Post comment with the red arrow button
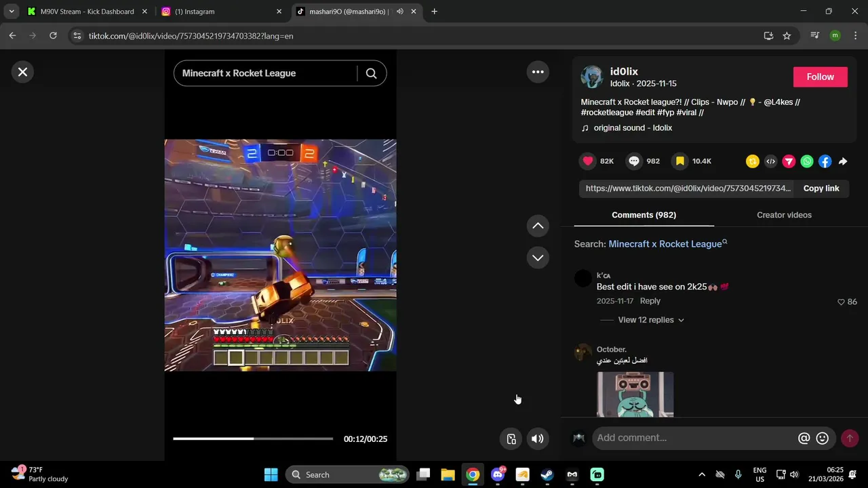The image size is (868, 488). (x=850, y=439)
